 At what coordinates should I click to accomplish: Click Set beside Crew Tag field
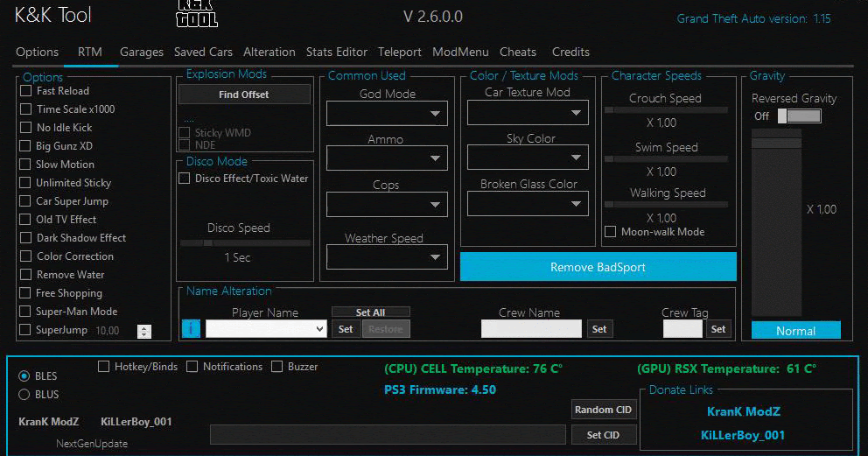(x=718, y=329)
